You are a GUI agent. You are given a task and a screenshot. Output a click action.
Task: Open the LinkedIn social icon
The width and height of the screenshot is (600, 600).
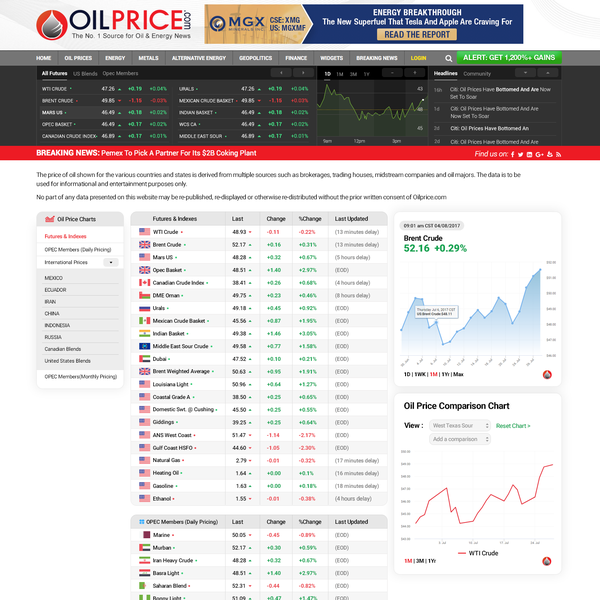coord(530,154)
